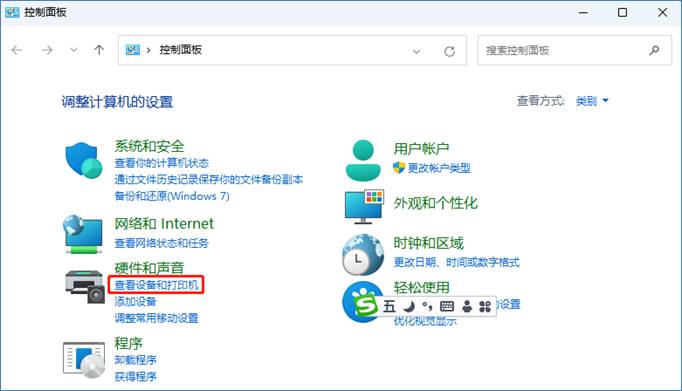The image size is (682, 391).
Task: Open 查看网络状态和任务 link
Action: point(161,243)
